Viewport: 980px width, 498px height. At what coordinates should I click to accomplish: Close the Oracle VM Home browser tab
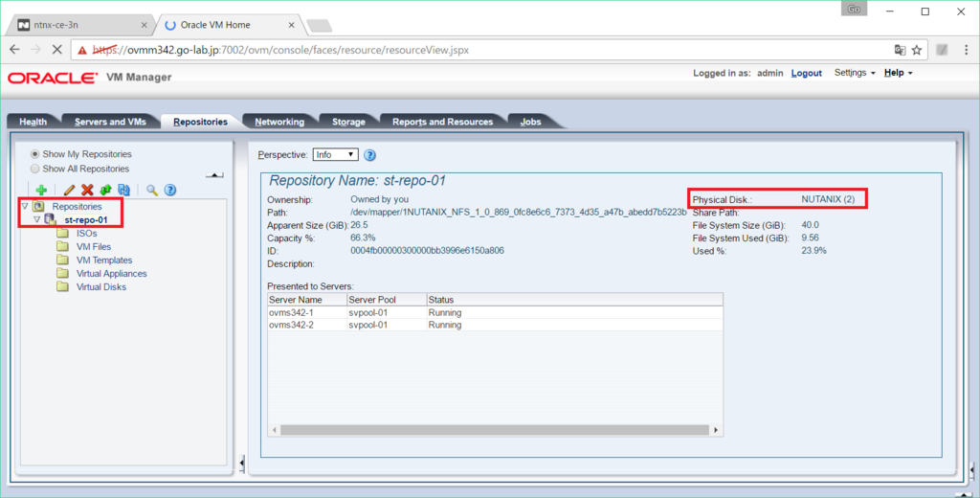click(x=291, y=25)
